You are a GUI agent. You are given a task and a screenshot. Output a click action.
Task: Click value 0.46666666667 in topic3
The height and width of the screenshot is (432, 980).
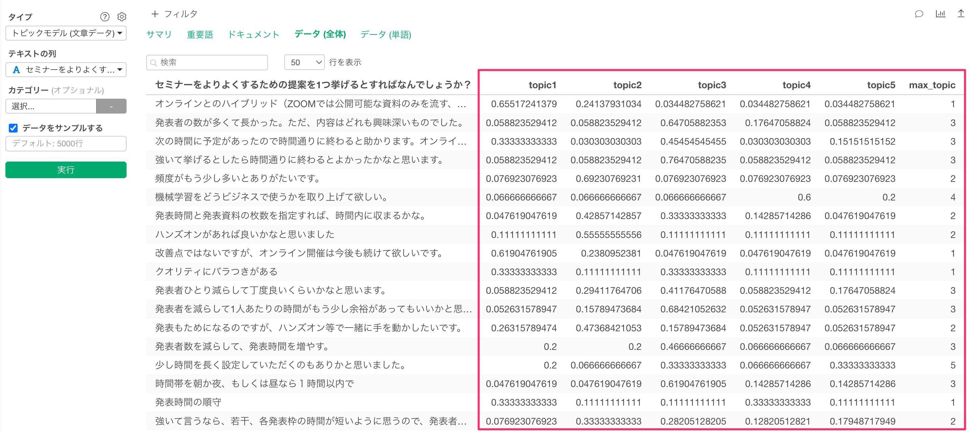(693, 346)
